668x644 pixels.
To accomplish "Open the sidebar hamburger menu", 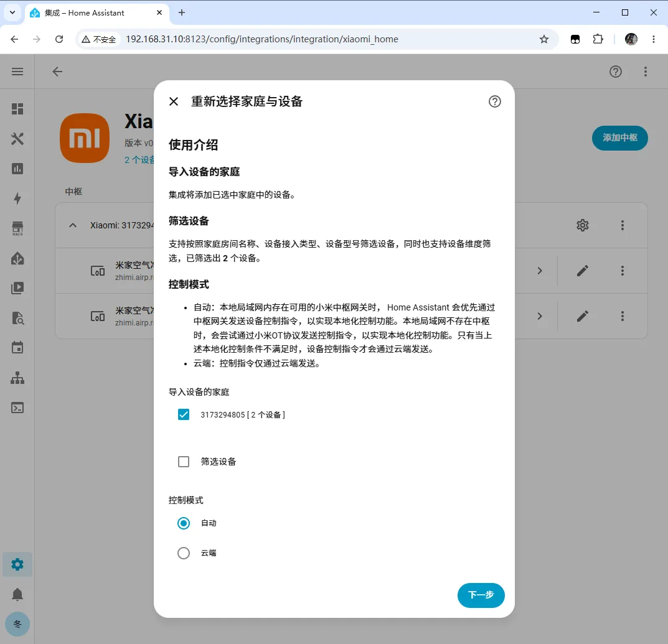I will pyautogui.click(x=17, y=72).
